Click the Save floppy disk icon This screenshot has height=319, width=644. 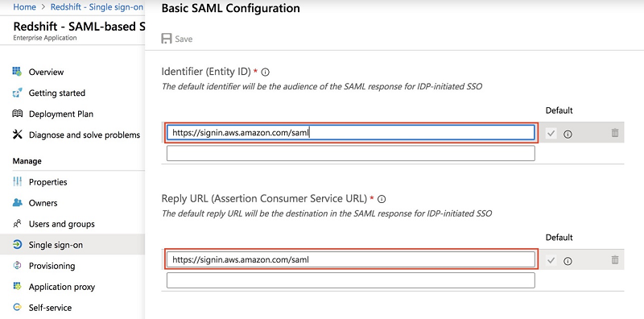tap(167, 39)
